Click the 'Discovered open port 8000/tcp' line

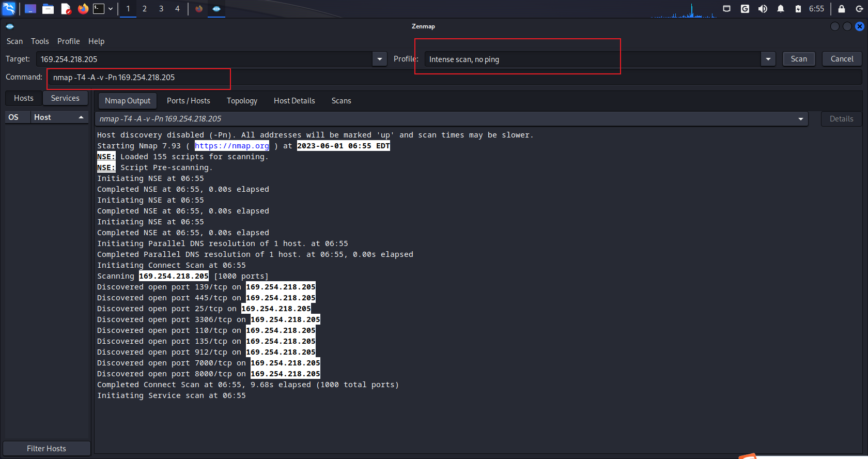point(209,374)
